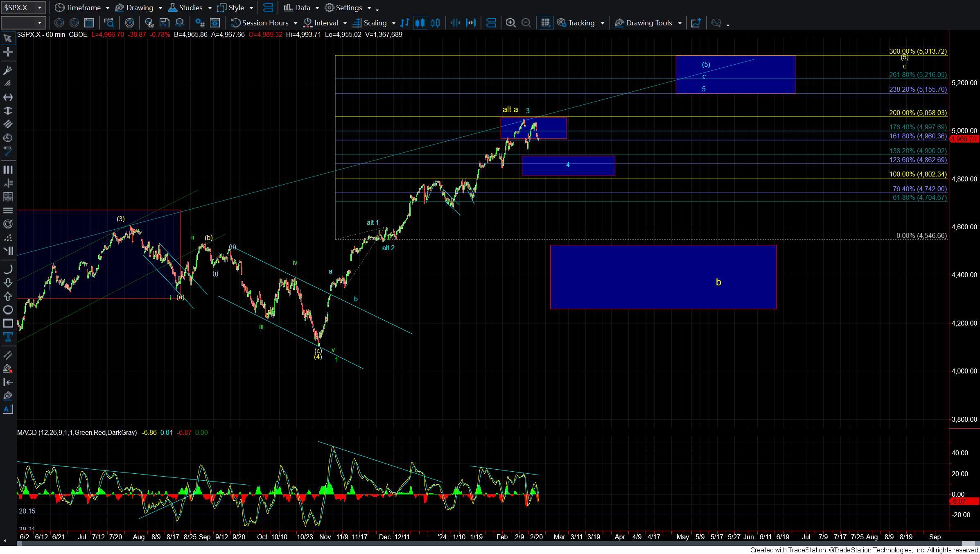Screen dimensions: 980x554
Task: Expand the Tracking dropdown arrow
Action: coord(602,23)
